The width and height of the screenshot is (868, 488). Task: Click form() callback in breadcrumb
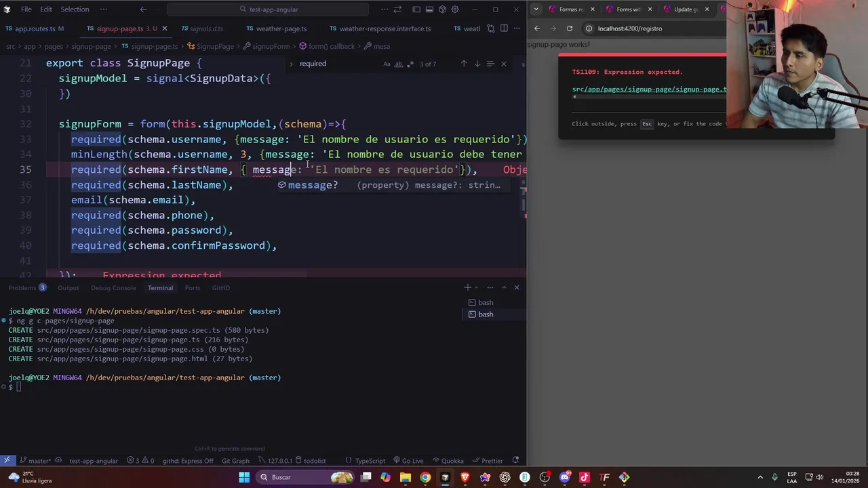[326, 46]
